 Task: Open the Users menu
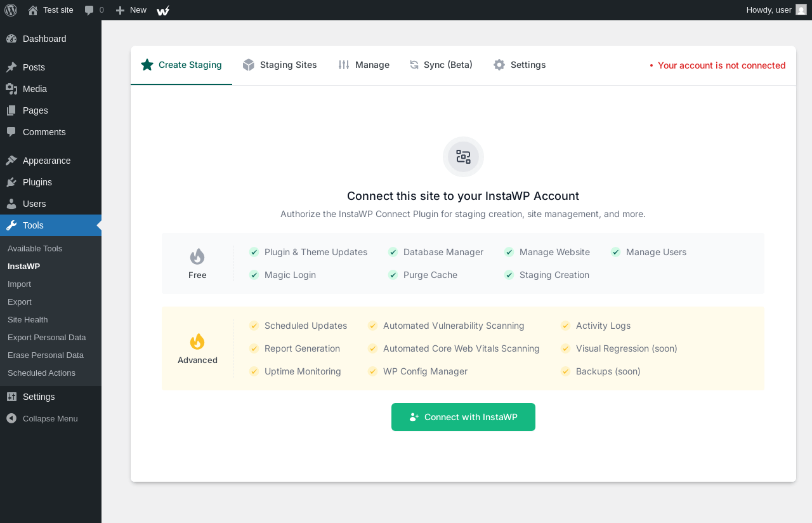(x=51, y=204)
